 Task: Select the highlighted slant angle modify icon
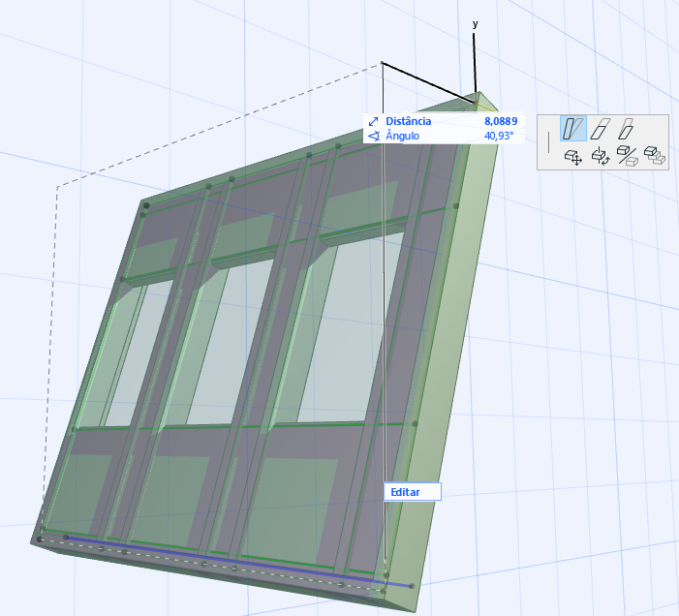tap(573, 129)
